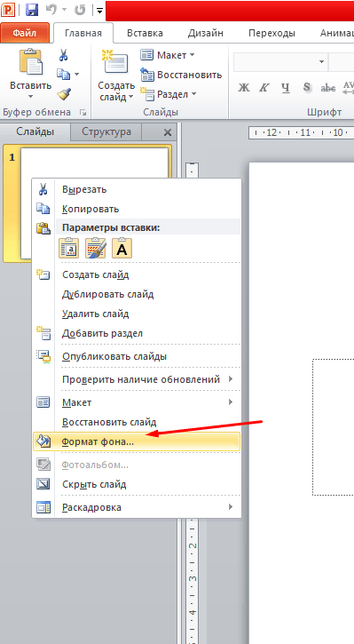Switch to the Структура pane tab
Image resolution: width=354 pixels, height=644 pixels.
pyautogui.click(x=106, y=131)
